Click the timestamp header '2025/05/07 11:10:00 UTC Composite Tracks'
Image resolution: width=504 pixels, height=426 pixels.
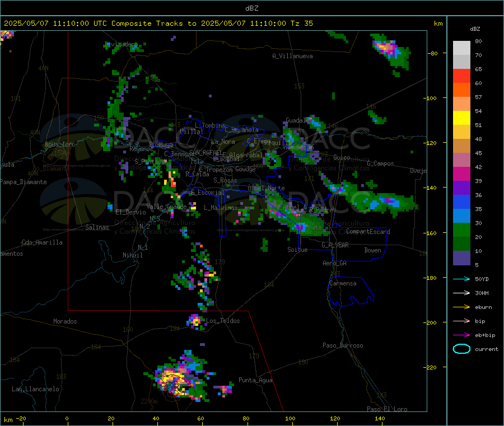94,24
